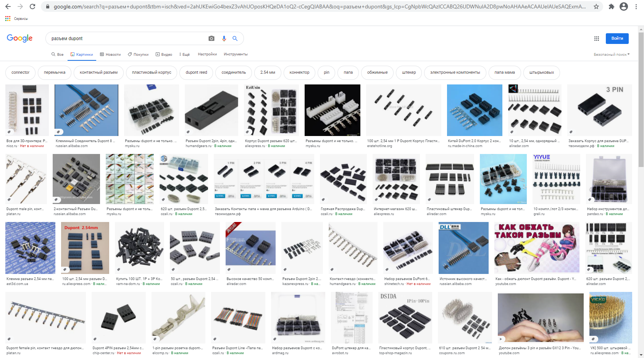Image resolution: width=644 pixels, height=358 pixels.
Task: Open the 'Dupont 2.54mm' labeled image
Action: 85,248
